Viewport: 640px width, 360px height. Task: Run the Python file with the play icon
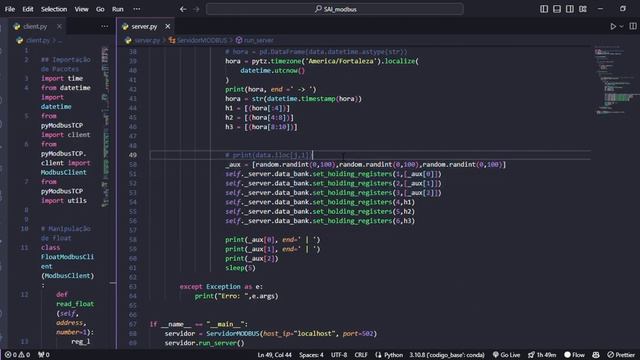(x=613, y=27)
